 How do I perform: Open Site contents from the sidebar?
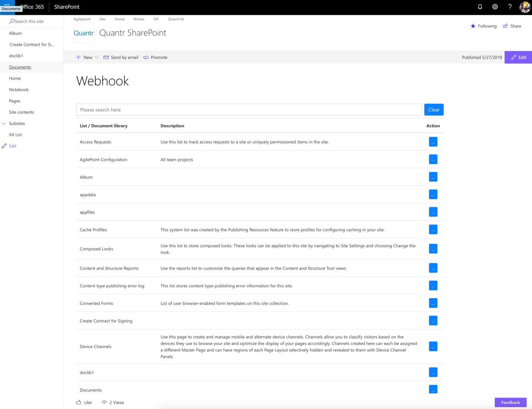tap(21, 112)
